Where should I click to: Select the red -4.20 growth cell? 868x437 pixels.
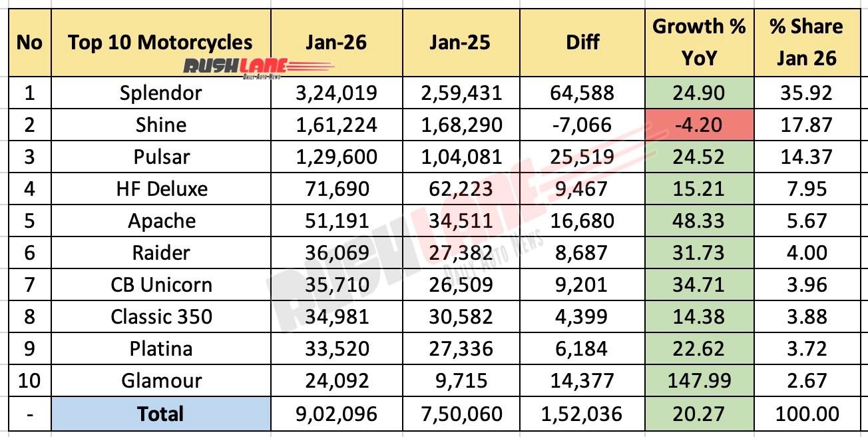(699, 125)
